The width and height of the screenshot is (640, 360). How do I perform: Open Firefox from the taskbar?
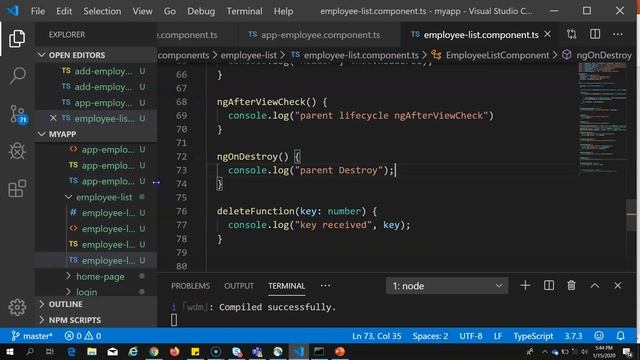click(175, 351)
